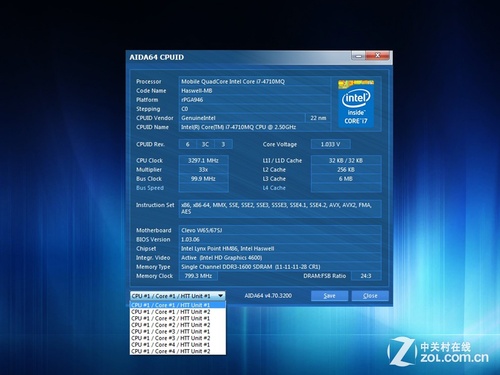
Task: Click the Stepping value C0
Action: click(x=254, y=109)
